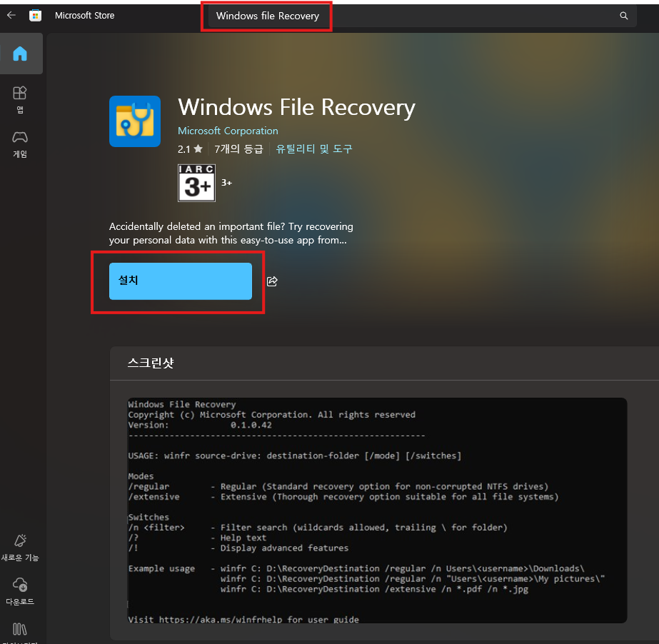Open the 앱 (Apps) section
The height and width of the screenshot is (644, 659).
pyautogui.click(x=20, y=100)
